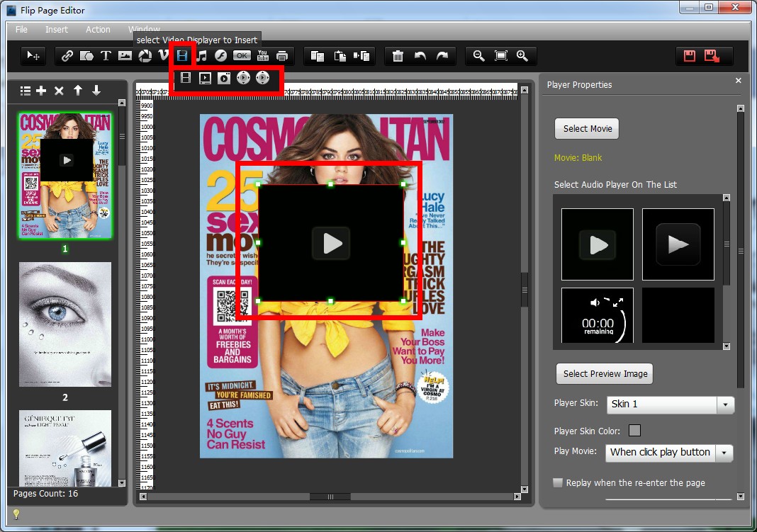757x532 pixels.
Task: Insert an OK button element
Action: pos(242,55)
